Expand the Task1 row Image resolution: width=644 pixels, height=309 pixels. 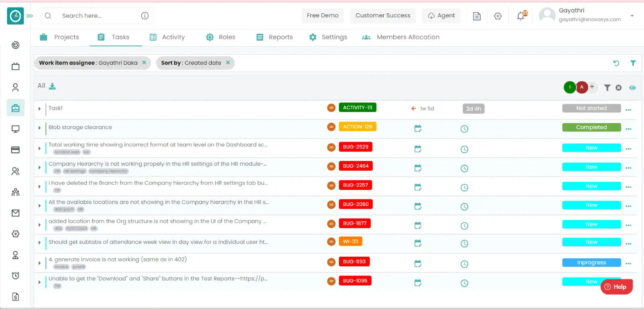click(39, 109)
